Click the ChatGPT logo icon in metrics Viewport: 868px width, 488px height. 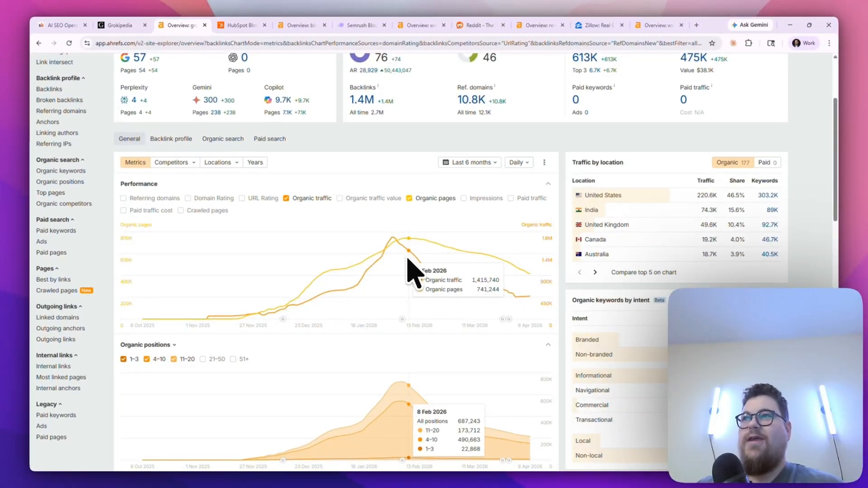(x=233, y=57)
